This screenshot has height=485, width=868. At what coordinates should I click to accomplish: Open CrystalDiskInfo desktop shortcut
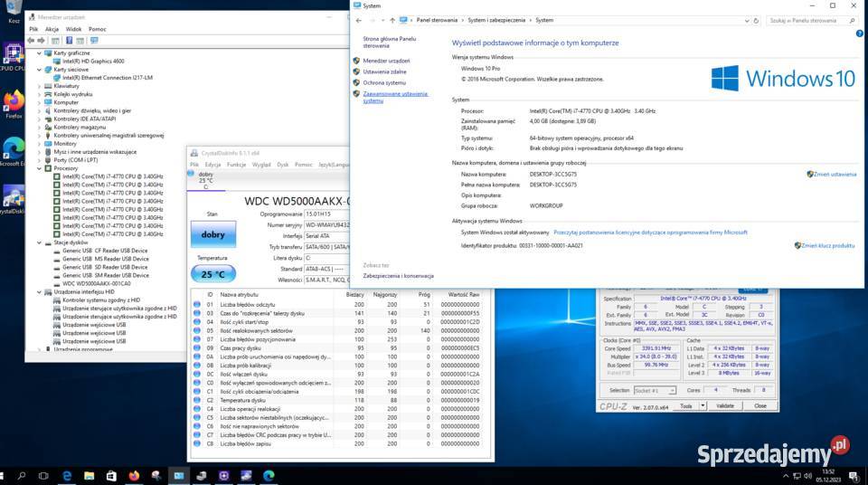tap(13, 200)
